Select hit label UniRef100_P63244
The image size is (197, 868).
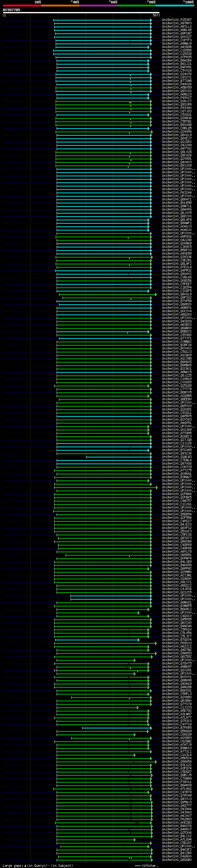(x=177, y=193)
